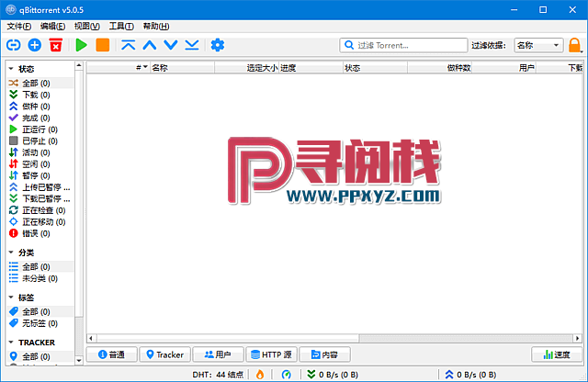Screen dimensions: 588x382
Task: Open the 视图(V) menu
Action: click(87, 27)
